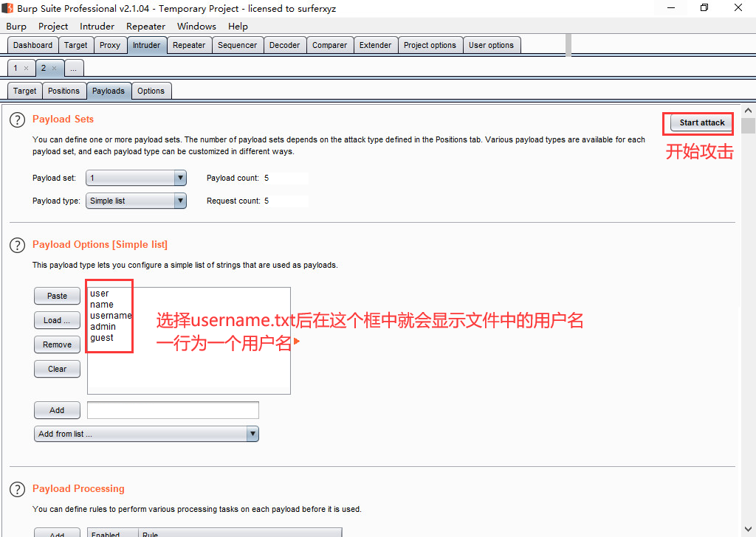Screen dimensions: 756x537
Task: Switch to the Proxy tab
Action: [110, 45]
